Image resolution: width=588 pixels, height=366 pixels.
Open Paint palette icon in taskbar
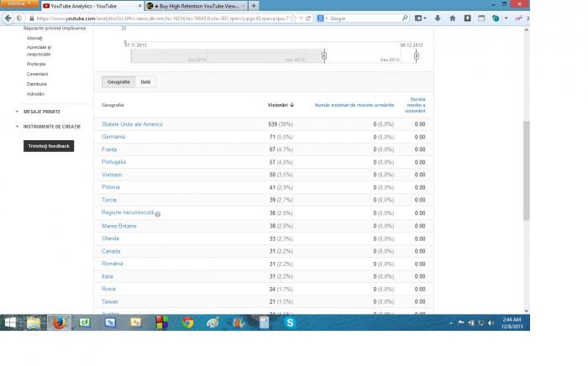(x=213, y=322)
